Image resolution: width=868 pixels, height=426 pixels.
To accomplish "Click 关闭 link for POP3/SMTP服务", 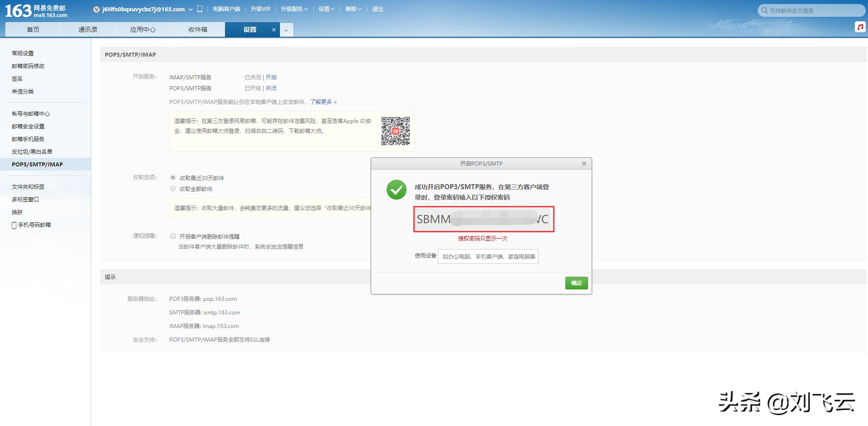I will pyautogui.click(x=271, y=88).
